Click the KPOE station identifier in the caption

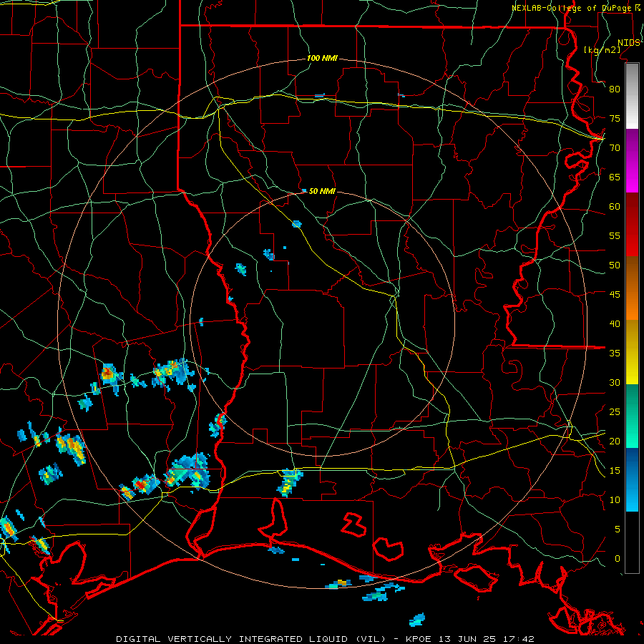coord(420,639)
